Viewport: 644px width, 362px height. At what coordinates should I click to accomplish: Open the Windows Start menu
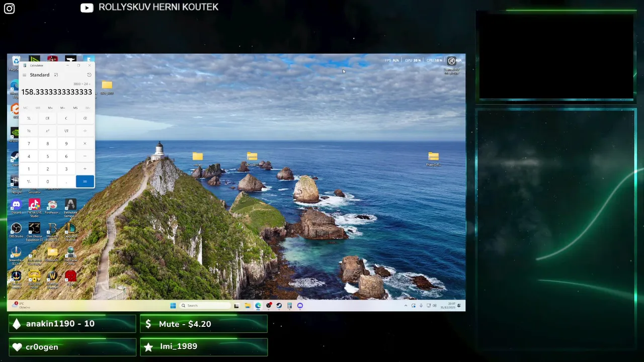pos(173,305)
